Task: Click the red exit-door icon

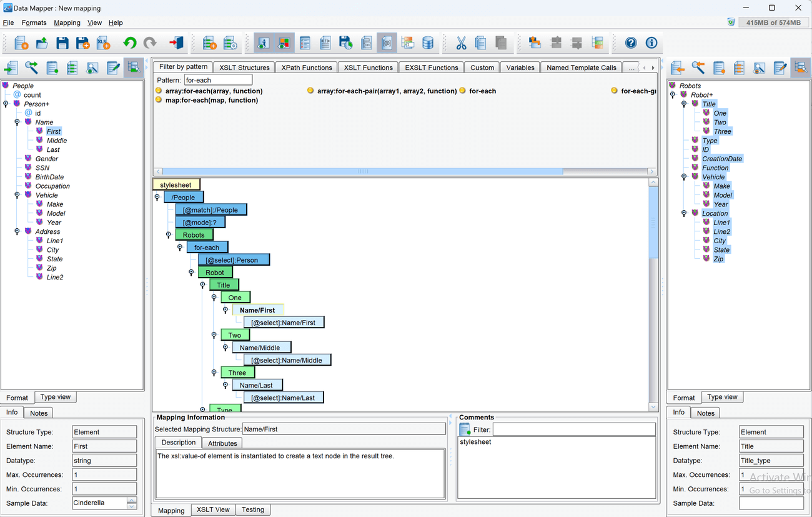Action: pos(176,43)
